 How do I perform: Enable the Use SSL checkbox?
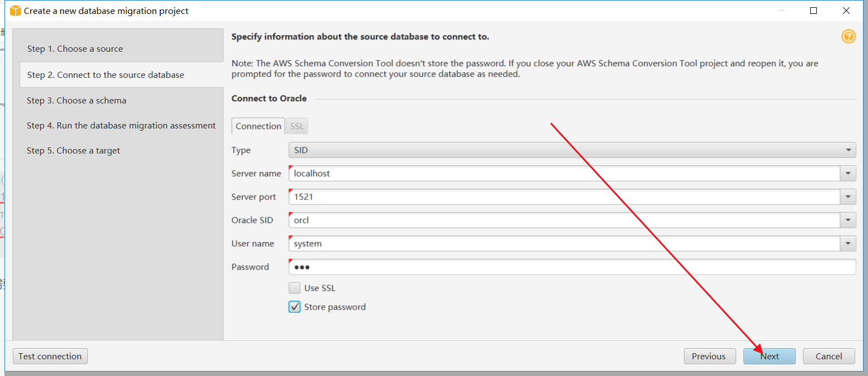295,288
